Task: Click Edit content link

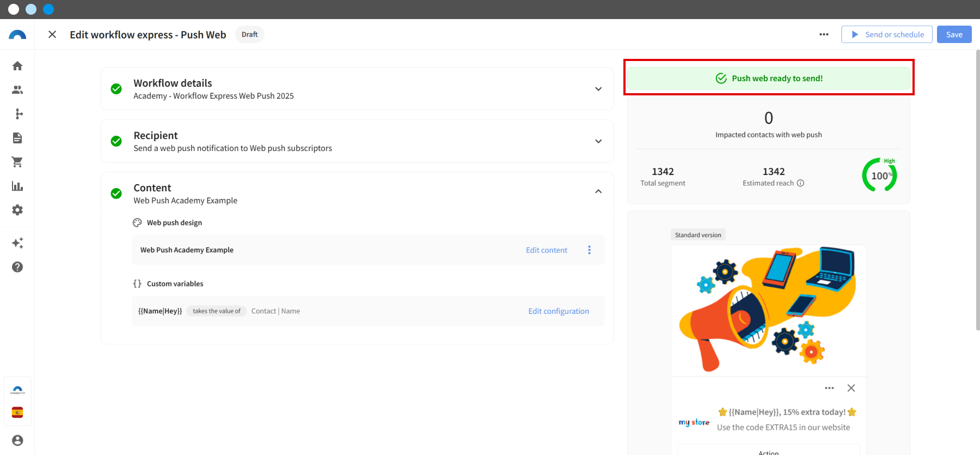Action: coord(547,250)
